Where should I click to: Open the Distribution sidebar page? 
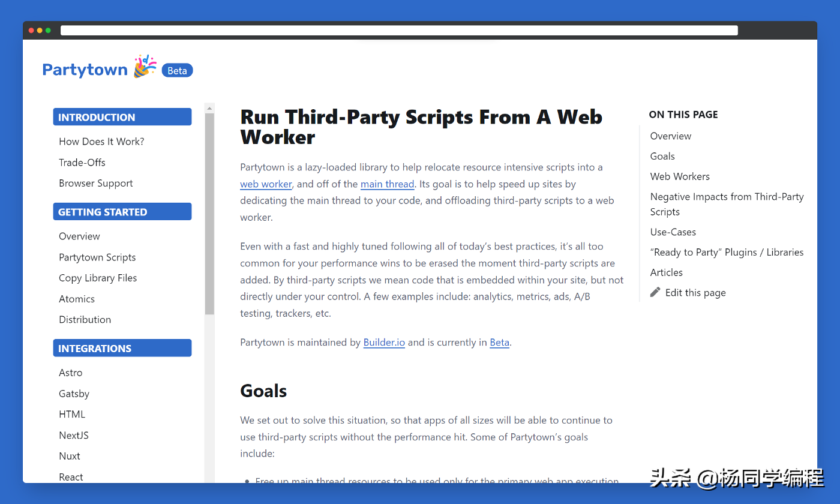click(85, 320)
